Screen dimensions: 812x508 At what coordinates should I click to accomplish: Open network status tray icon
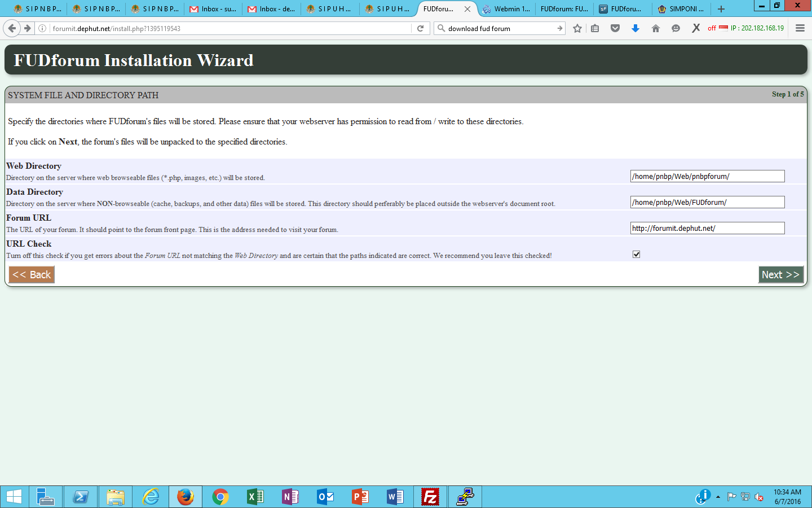tap(745, 497)
